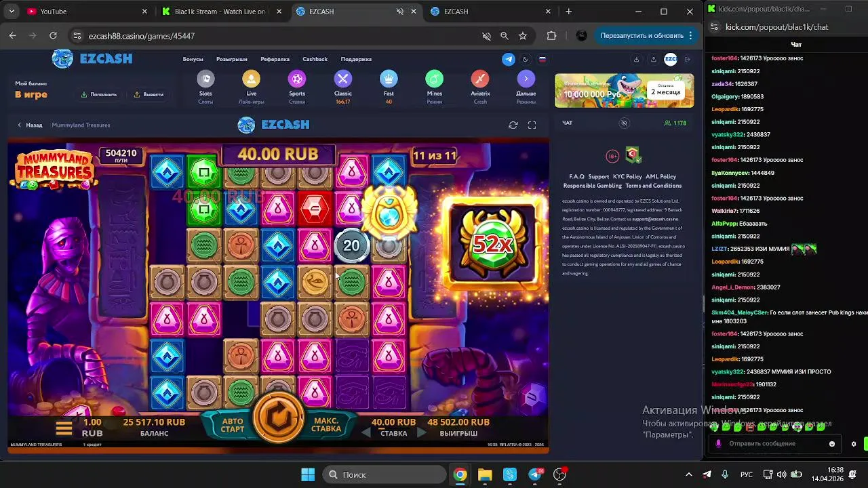868x488 pixels.
Task: Click the АВТО СТАРТ button
Action: pos(233,425)
